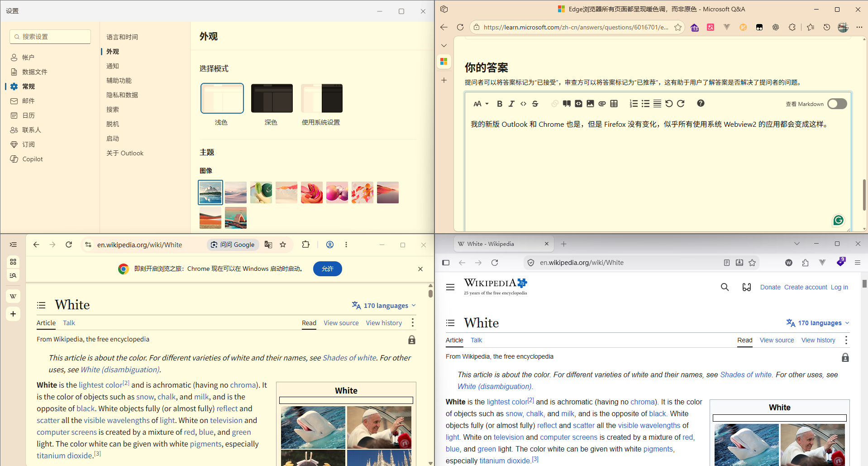Open Edge settings and more menu
868x466 pixels.
click(859, 27)
